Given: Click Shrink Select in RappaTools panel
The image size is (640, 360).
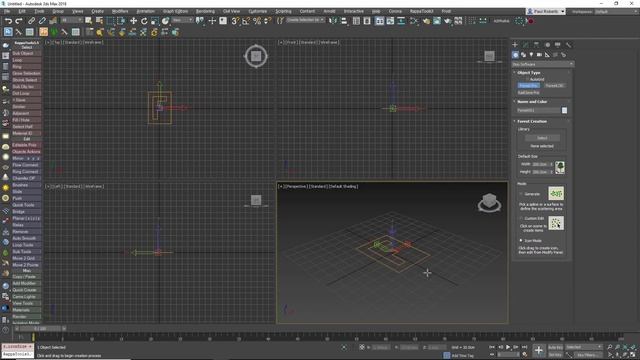Looking at the screenshot, I should [27, 80].
